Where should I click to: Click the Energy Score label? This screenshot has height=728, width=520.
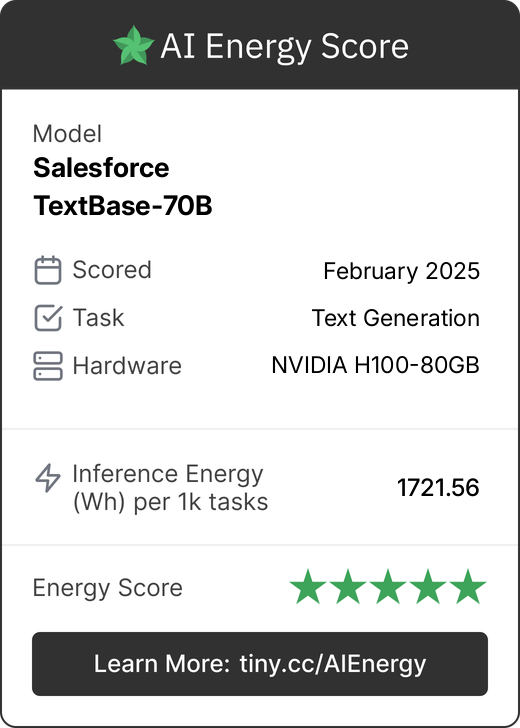point(108,589)
